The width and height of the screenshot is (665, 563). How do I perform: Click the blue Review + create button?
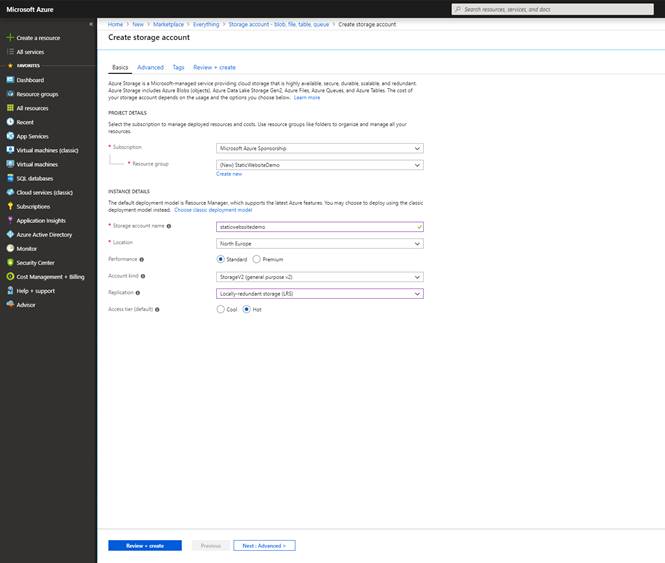click(x=145, y=546)
